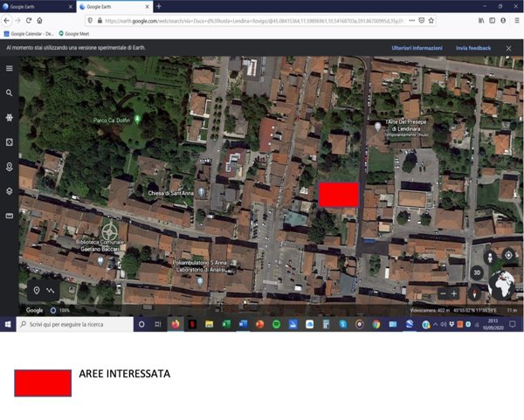Image resolution: width=524 pixels, height=420 pixels.
Task: Click the compass north indicator
Action: coord(474,293)
